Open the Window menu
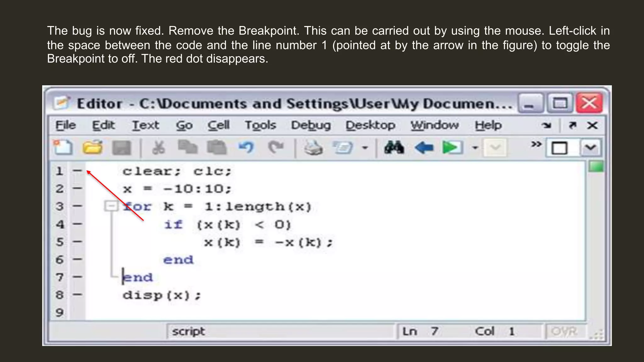The width and height of the screenshot is (644, 362). (435, 125)
